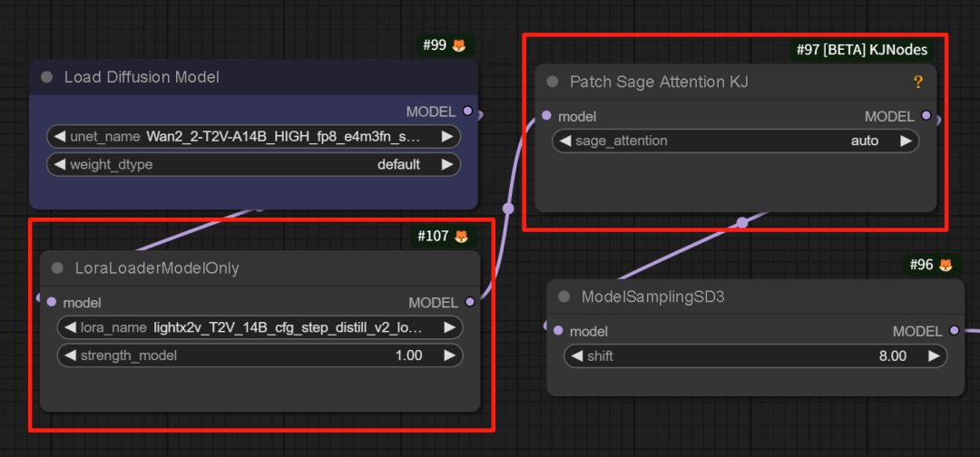Collapse the LoraLoaderModelOnly node via its grey dot
This screenshot has width=980, height=457.
57,267
